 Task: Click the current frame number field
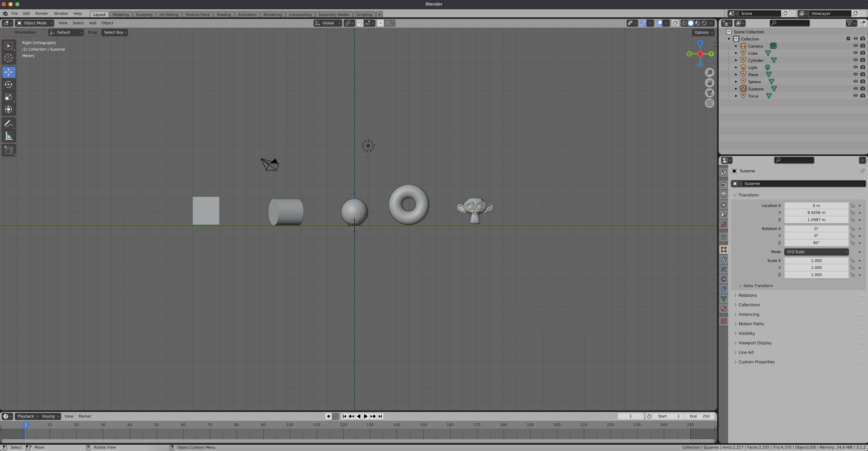coord(630,416)
